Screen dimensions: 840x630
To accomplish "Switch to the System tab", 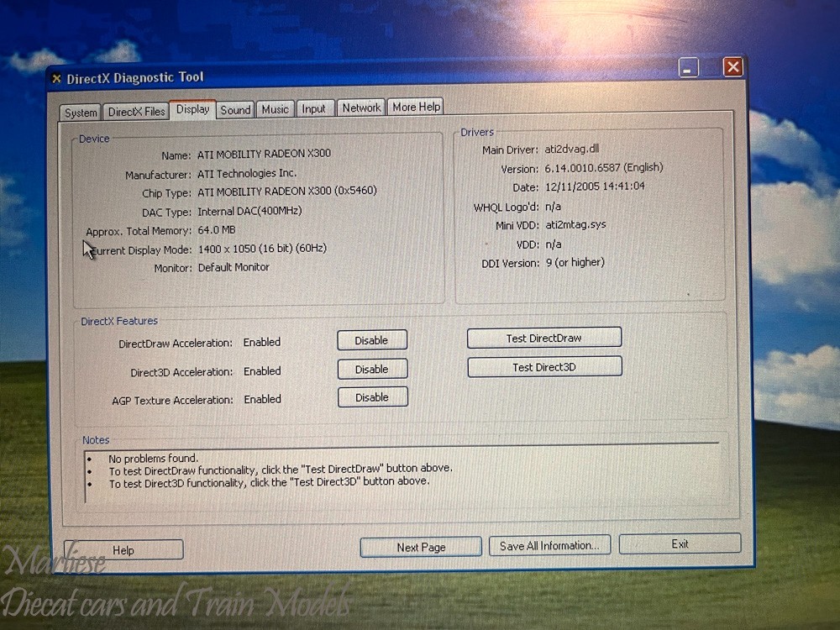I will tap(81, 113).
